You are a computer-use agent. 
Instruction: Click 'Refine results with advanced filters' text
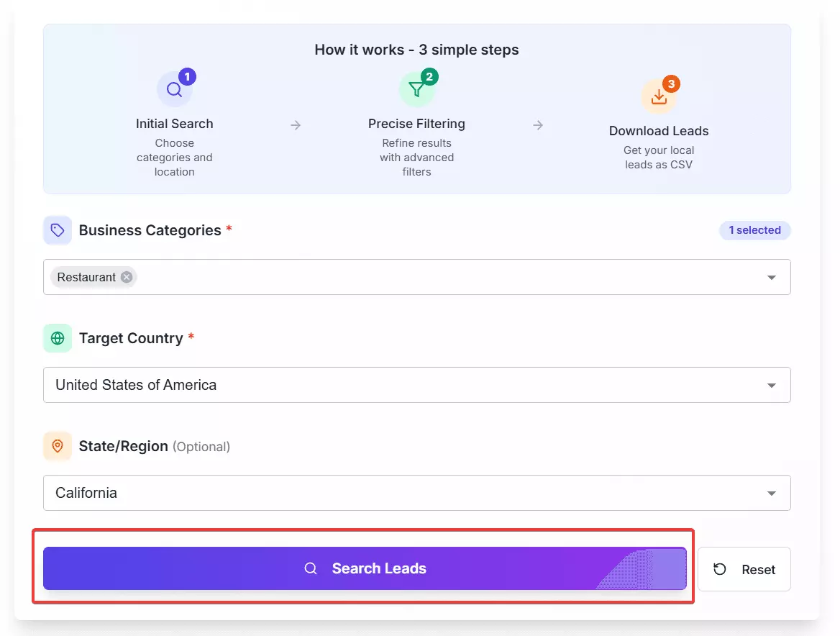[x=416, y=158]
